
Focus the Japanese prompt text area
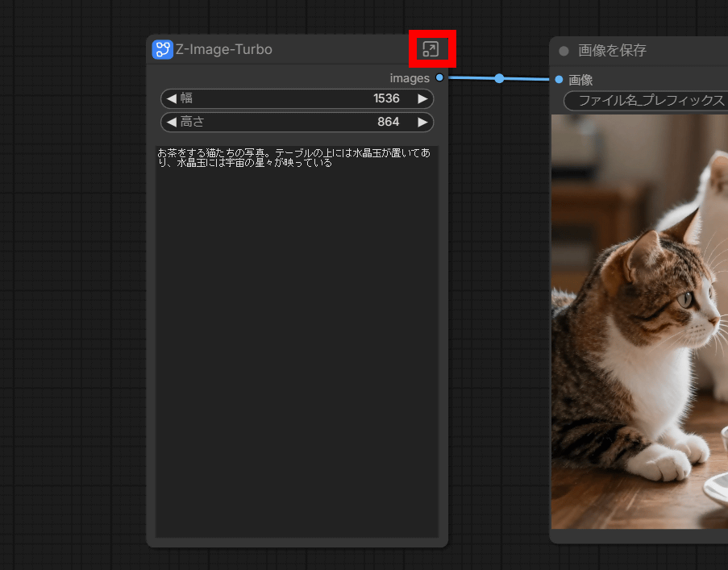point(297,339)
